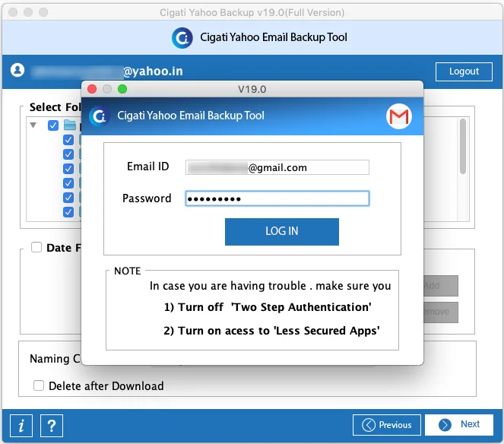Enable Delete after Download checkbox
Screen dimensions: 504x444
click(x=39, y=385)
